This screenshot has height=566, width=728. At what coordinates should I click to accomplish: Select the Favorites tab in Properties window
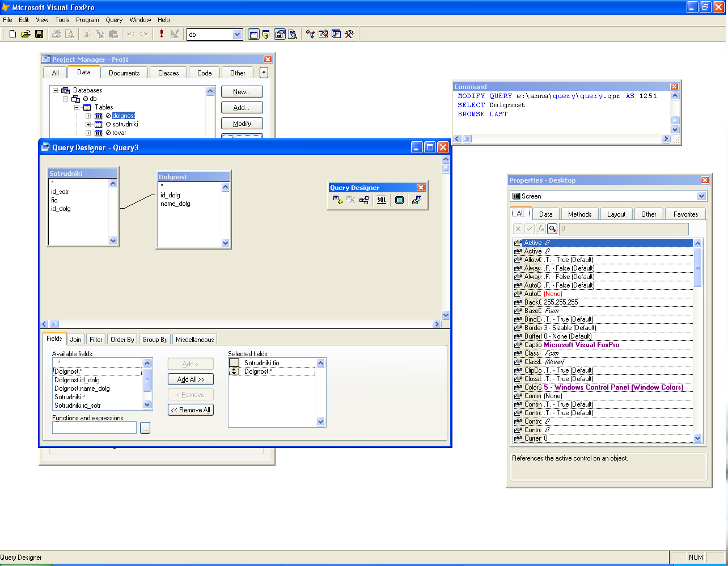[686, 214]
